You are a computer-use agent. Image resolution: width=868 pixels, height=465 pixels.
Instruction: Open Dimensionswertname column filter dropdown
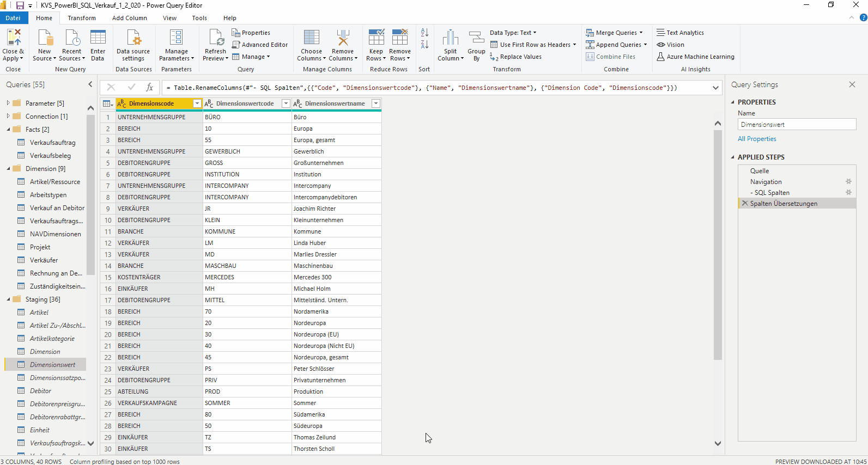click(375, 103)
